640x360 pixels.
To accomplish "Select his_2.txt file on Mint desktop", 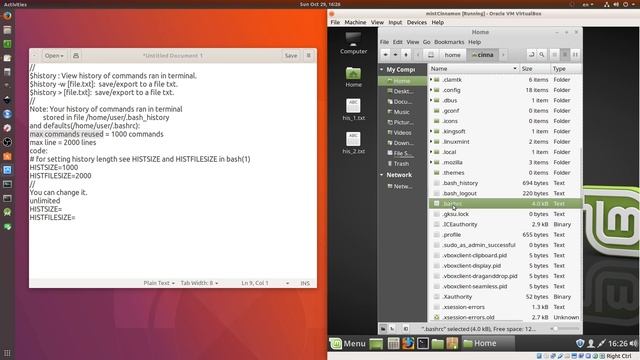I will click(353, 143).
